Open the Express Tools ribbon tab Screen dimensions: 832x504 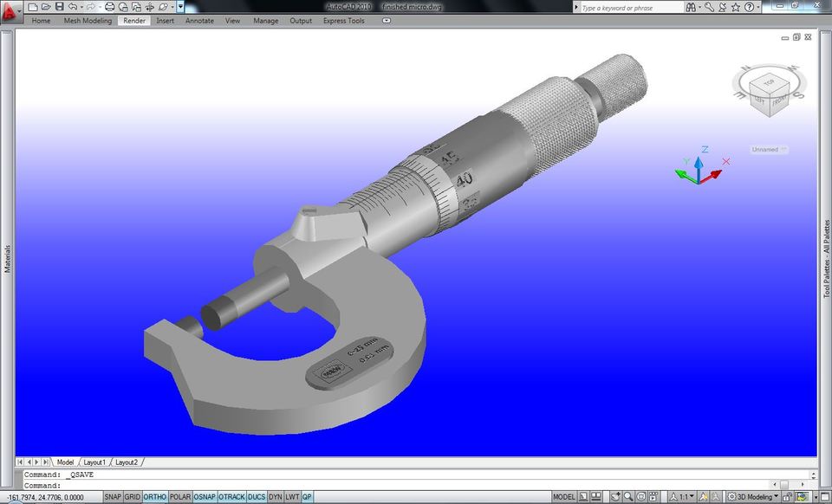[x=342, y=21]
